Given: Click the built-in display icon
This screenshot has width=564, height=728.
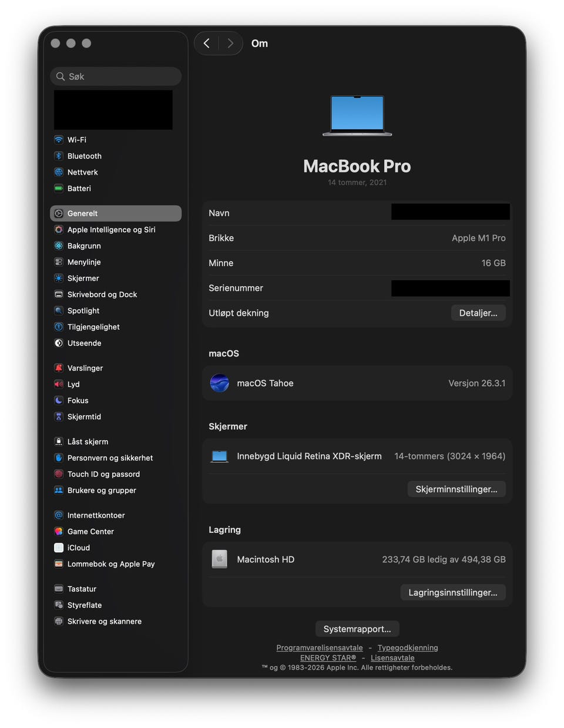Looking at the screenshot, I should click(220, 457).
